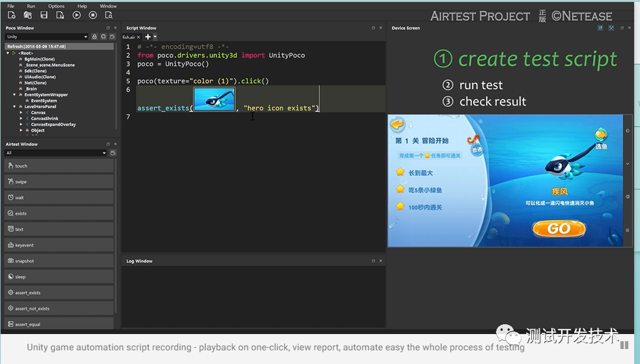The image size is (640, 364).
Task: Click the menu icon on device side bar
Action: pos(628,231)
